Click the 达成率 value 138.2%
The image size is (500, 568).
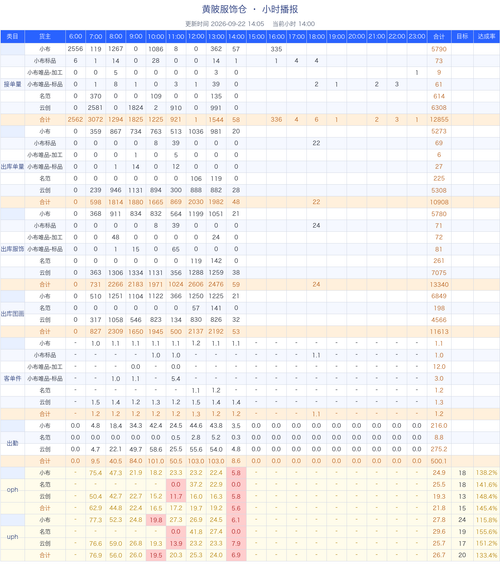487,473
